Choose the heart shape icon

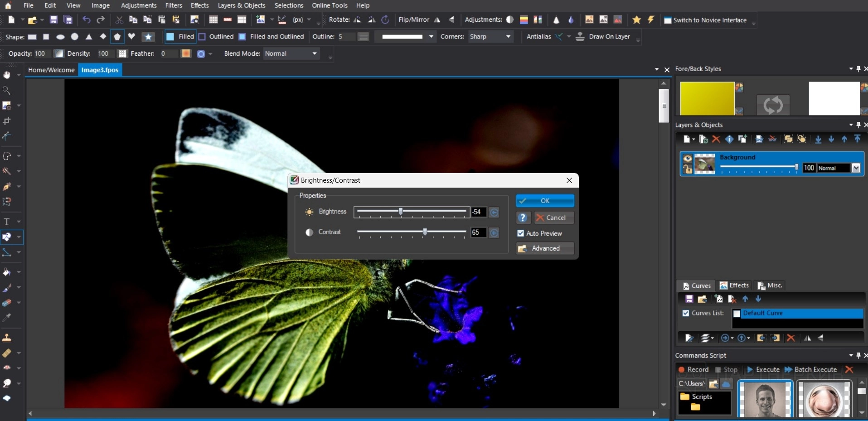pos(131,37)
